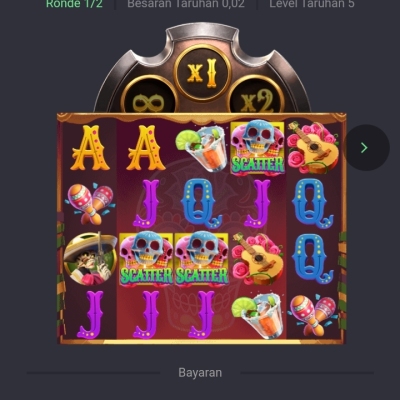400x400 pixels.
Task: Click the infinity symbol chamber
Action: 149,95
